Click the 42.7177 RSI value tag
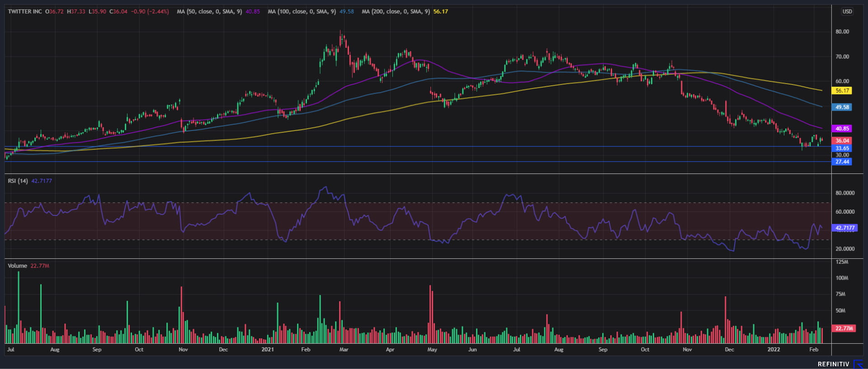This screenshot has height=369, width=868. 844,228
